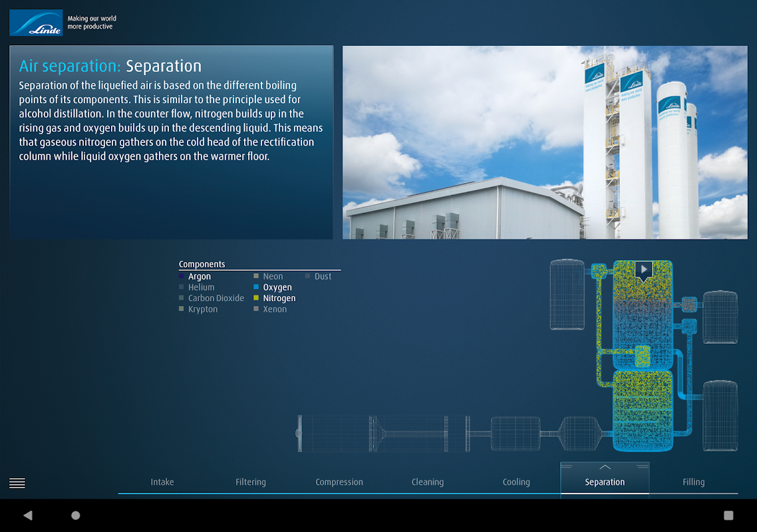Select the Dust component label

click(x=323, y=277)
